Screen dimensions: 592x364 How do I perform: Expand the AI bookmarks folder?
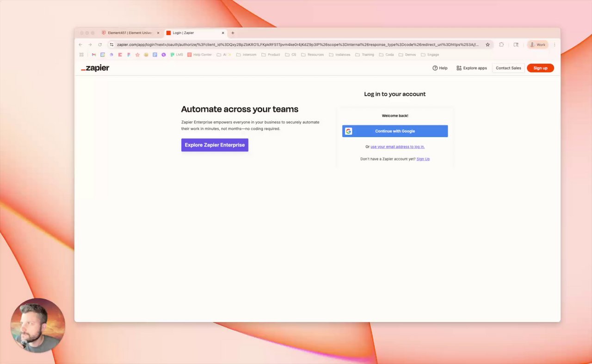[x=223, y=55]
